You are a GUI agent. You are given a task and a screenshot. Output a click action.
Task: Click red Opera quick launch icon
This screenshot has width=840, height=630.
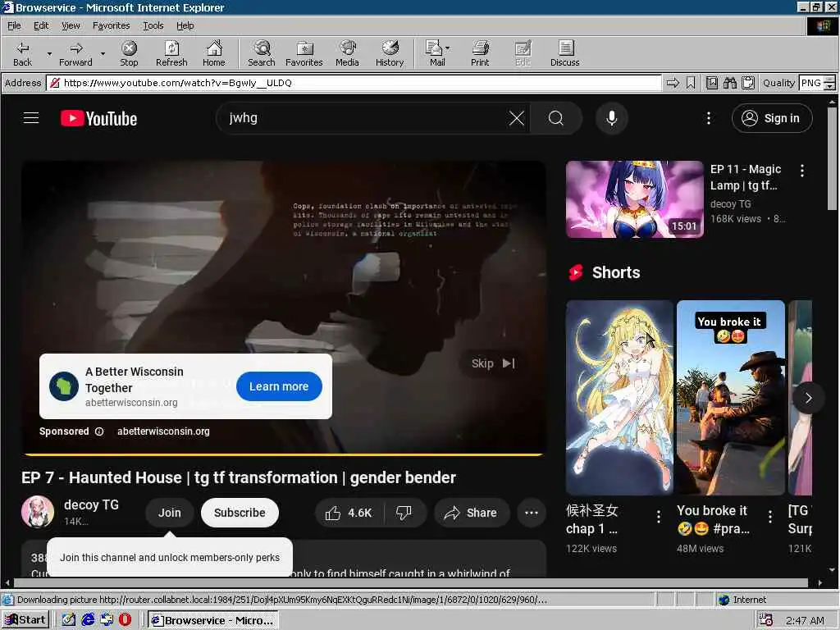pos(125,620)
